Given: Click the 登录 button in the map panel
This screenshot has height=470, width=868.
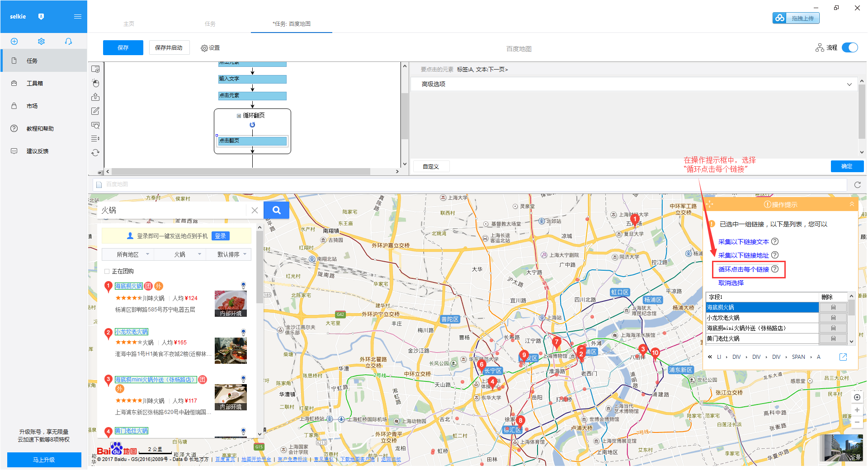Looking at the screenshot, I should 220,236.
